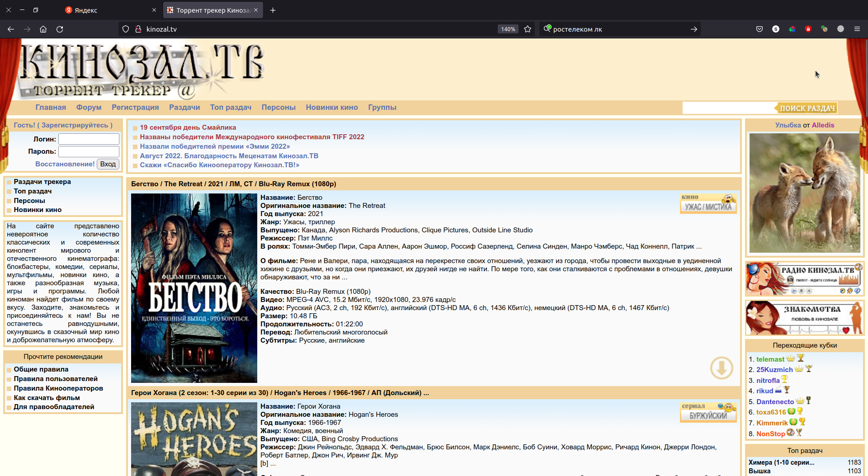Reload the kinozal.tv page

tap(60, 29)
